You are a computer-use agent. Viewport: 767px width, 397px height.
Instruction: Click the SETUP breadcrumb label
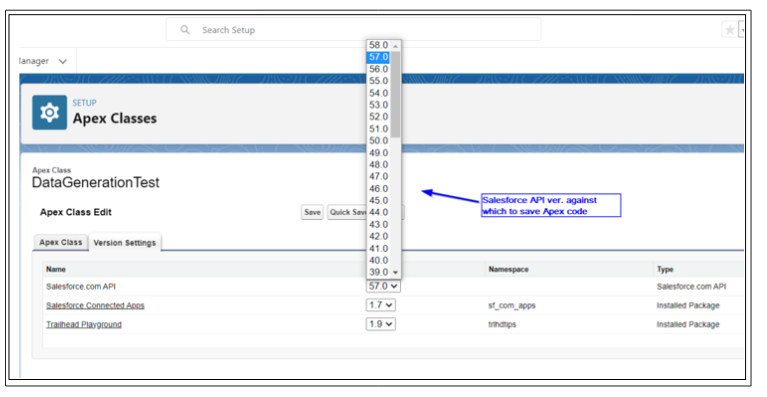[x=85, y=103]
